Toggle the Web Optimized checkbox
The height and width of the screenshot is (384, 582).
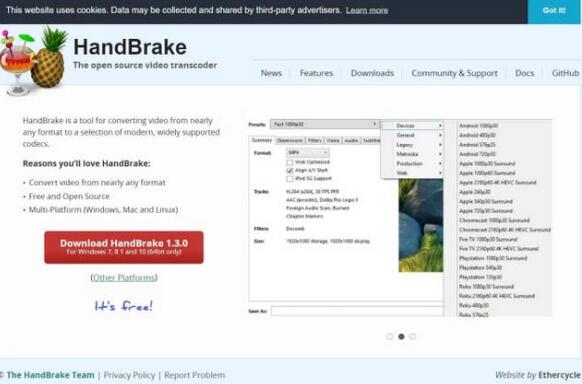[290, 162]
